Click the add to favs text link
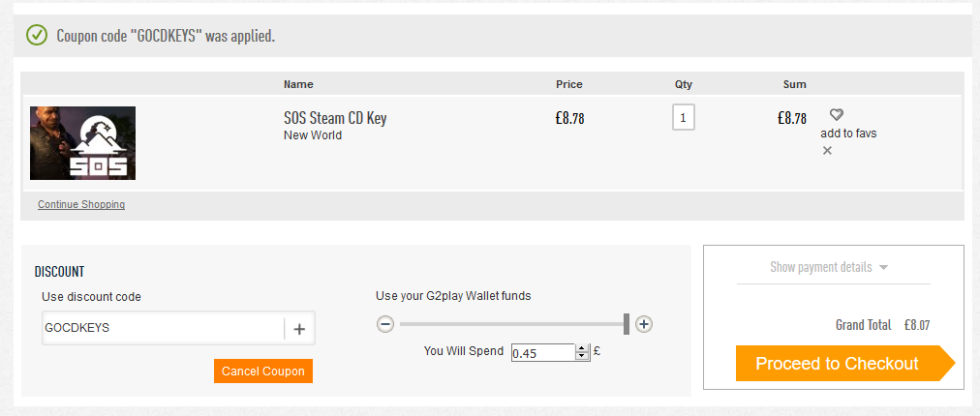Viewport: 980px width, 416px height. [x=848, y=134]
